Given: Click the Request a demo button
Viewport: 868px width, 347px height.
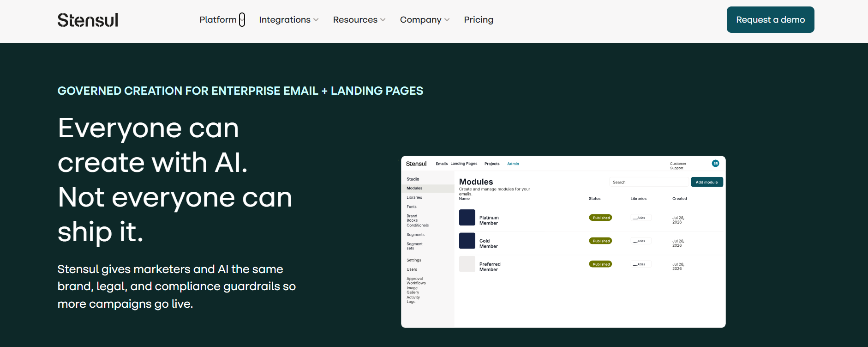Looking at the screenshot, I should [770, 20].
